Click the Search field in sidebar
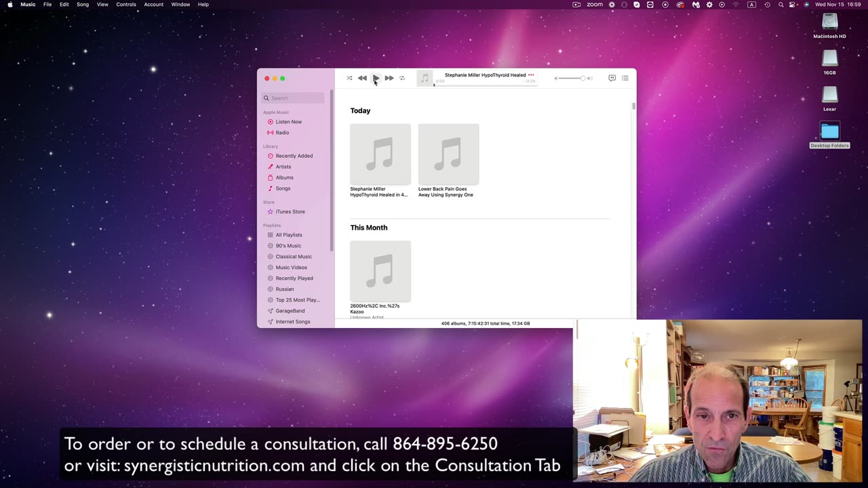Viewport: 868px width, 488px height. click(294, 98)
